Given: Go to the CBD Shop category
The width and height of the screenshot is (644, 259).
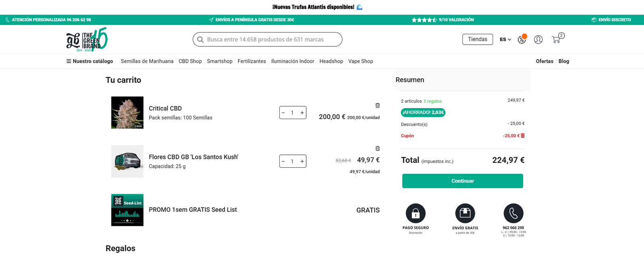Looking at the screenshot, I should pos(190,61).
